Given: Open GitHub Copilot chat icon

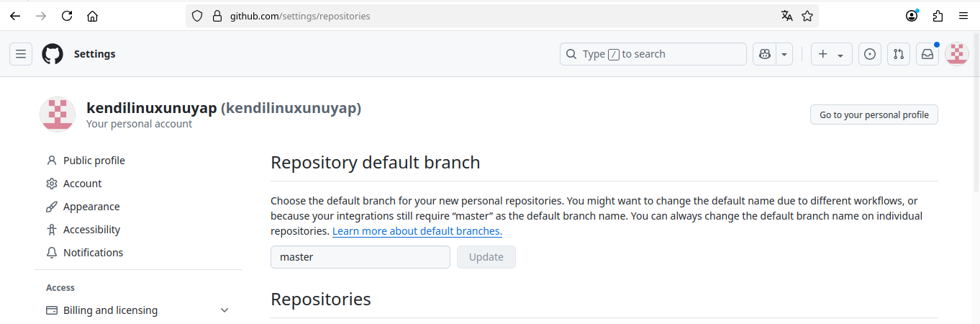Looking at the screenshot, I should [764, 54].
